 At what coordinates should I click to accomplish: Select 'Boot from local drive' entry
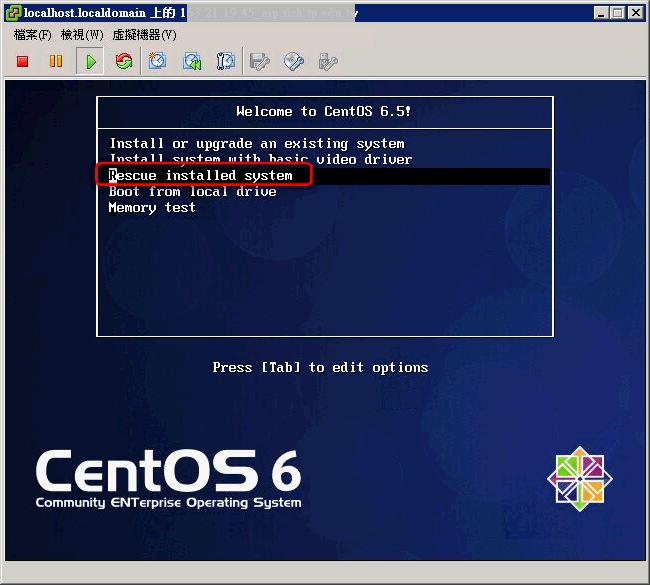coord(192,192)
